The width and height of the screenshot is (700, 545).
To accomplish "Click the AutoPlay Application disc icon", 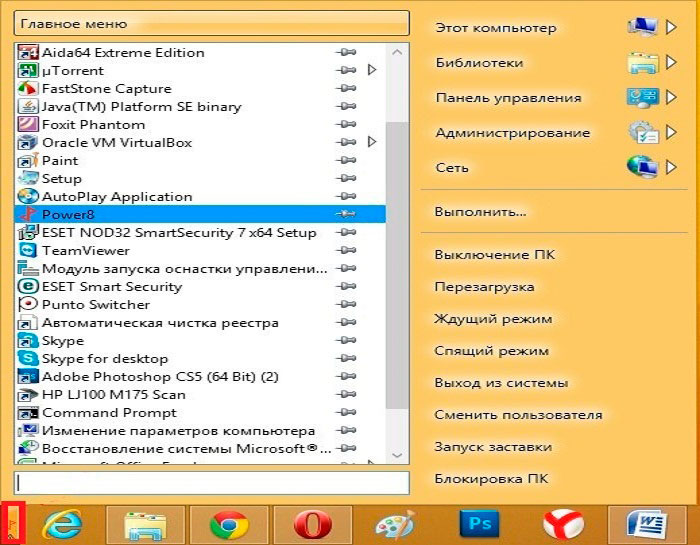I will pos(28,196).
